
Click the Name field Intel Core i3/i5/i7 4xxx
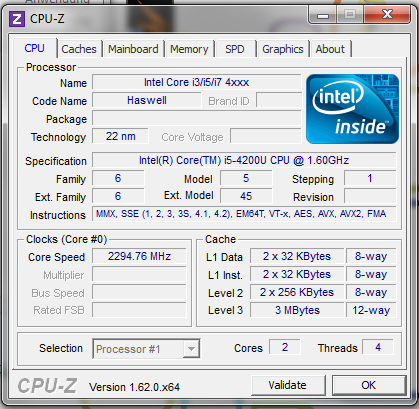tap(196, 82)
